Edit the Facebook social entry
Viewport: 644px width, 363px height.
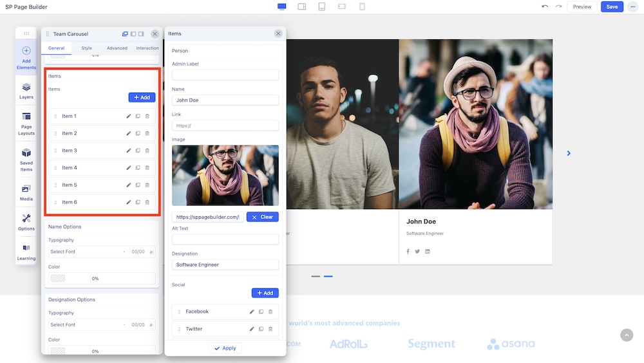252,312
